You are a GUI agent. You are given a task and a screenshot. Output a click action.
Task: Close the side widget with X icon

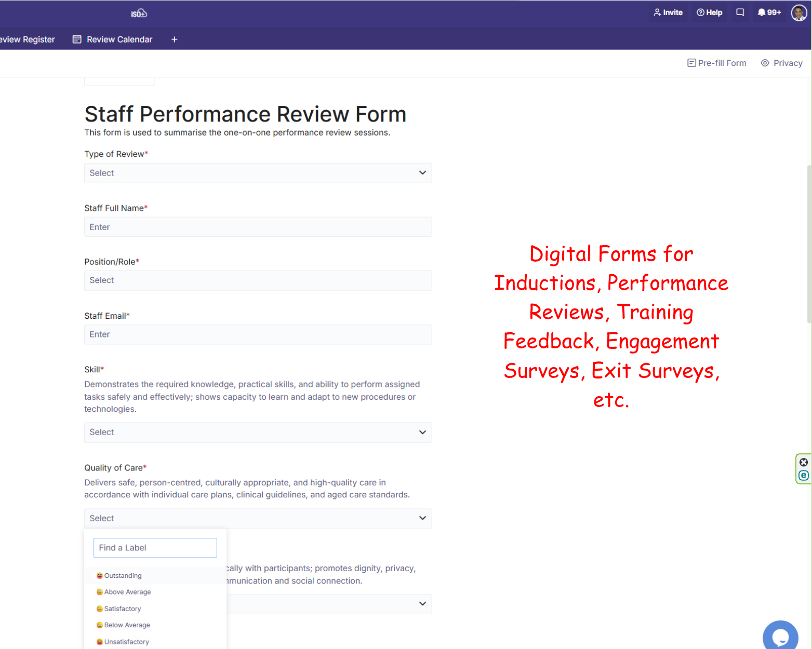pyautogui.click(x=803, y=462)
